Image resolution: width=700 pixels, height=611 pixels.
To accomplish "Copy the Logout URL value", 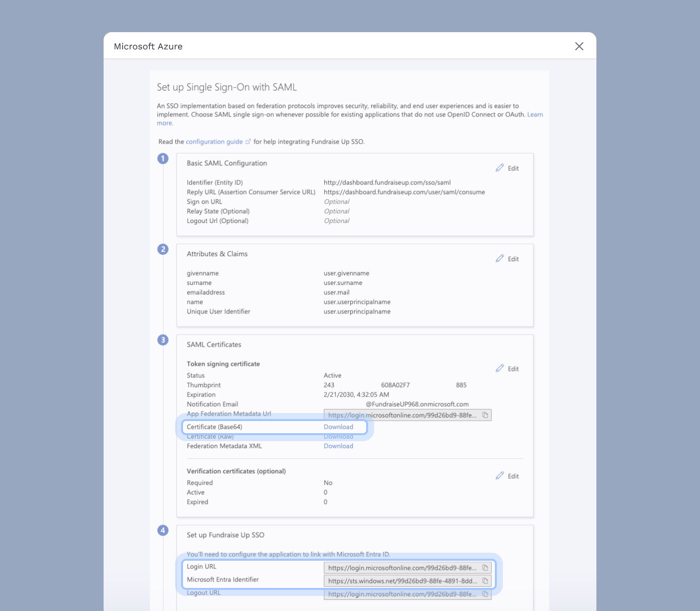I will pyautogui.click(x=485, y=594).
